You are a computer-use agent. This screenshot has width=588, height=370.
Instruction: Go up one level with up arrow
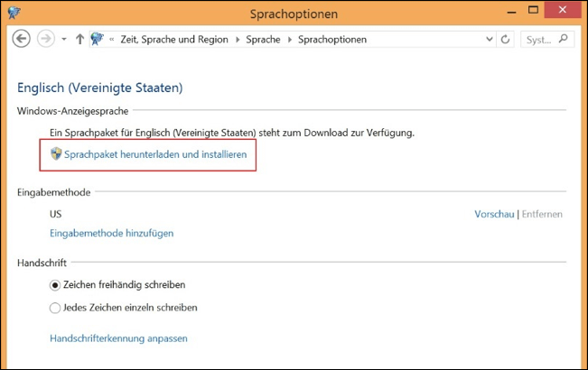pyautogui.click(x=79, y=40)
